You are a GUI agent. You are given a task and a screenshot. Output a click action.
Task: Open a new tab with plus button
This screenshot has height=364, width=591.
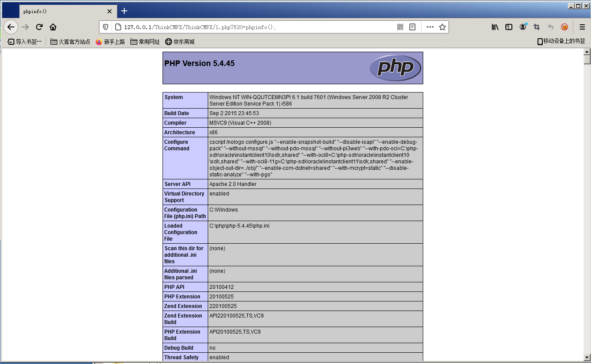[x=124, y=11]
